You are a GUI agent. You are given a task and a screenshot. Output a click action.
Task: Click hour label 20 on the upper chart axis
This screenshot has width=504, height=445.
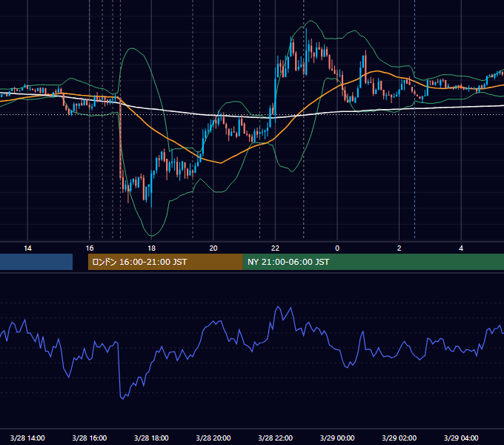[x=213, y=248]
